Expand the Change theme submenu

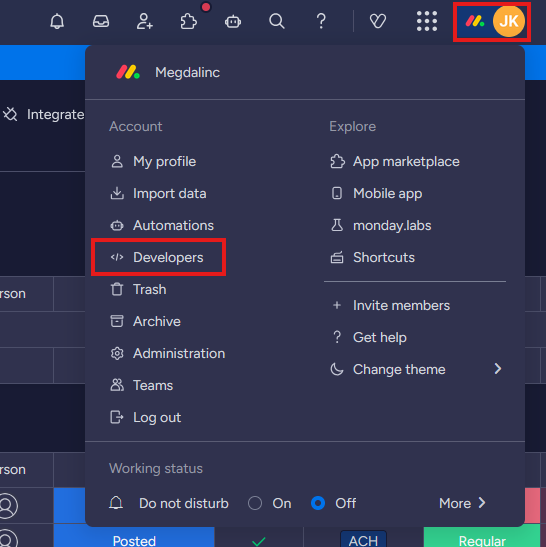[415, 369]
